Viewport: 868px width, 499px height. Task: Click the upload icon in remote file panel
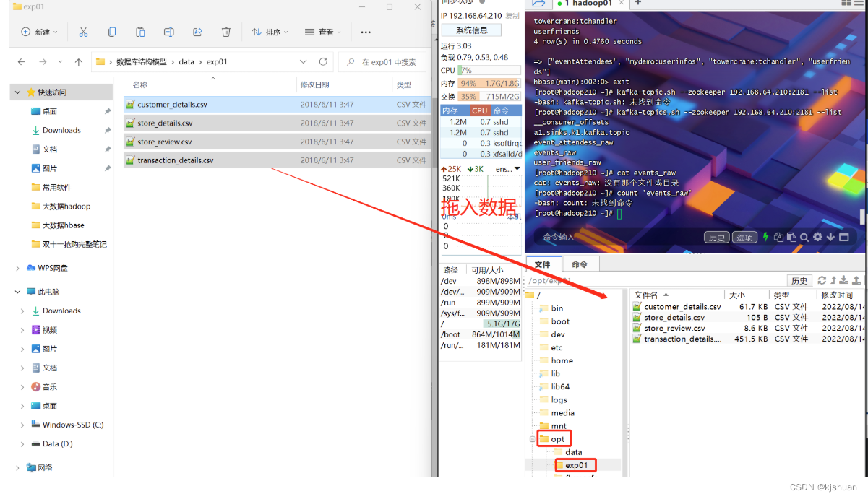tap(856, 280)
